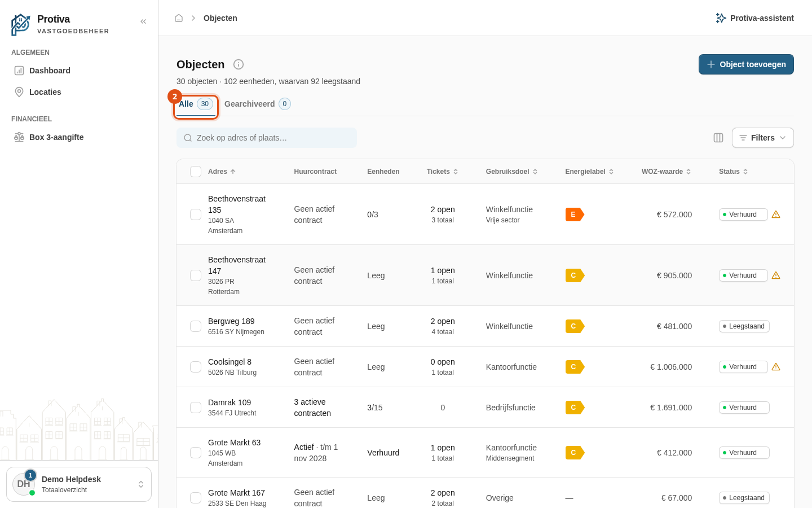Click Leegstaand status badge for Bergweg 189
The width and height of the screenshot is (812, 508).
pos(744,326)
